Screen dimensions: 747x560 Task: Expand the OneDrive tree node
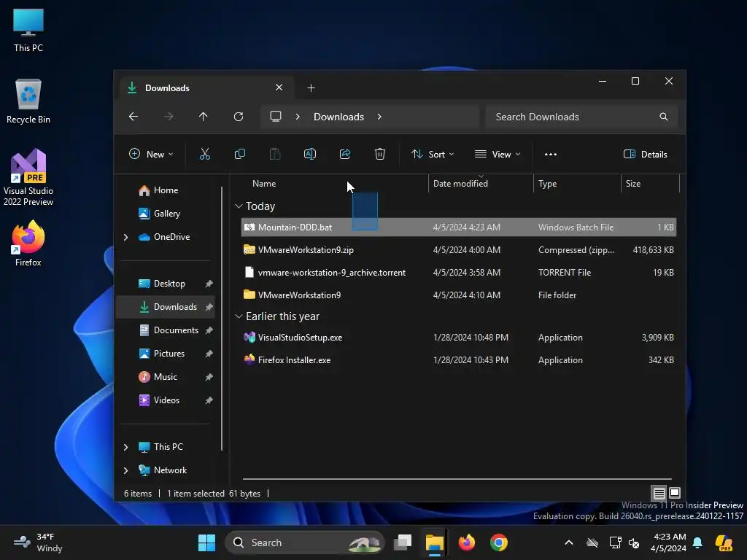point(125,237)
